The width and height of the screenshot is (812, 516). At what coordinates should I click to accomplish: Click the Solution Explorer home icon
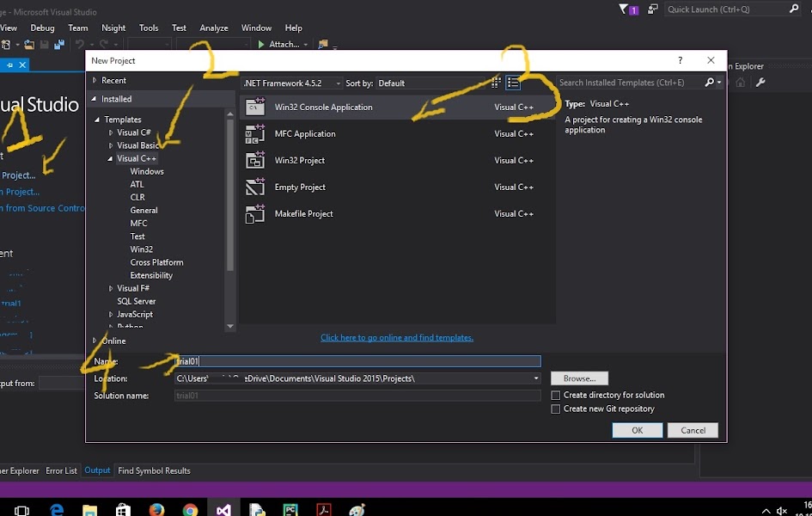pyautogui.click(x=741, y=83)
